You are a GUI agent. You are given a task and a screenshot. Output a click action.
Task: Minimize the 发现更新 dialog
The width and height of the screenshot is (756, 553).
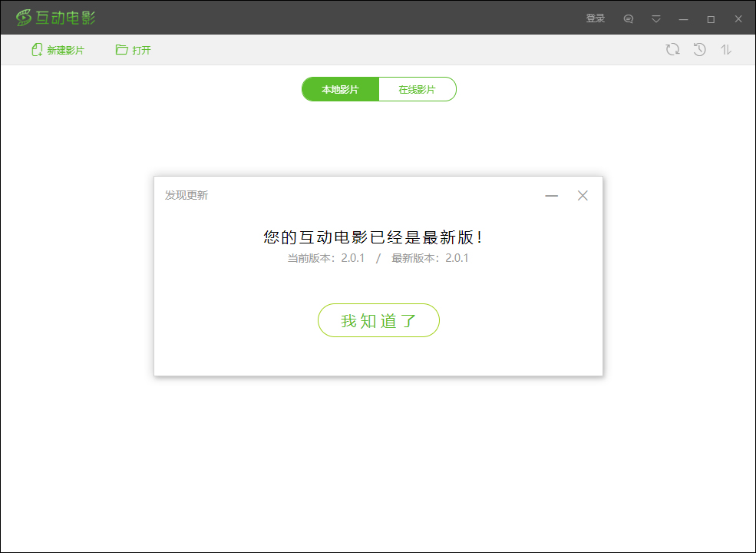pos(552,195)
